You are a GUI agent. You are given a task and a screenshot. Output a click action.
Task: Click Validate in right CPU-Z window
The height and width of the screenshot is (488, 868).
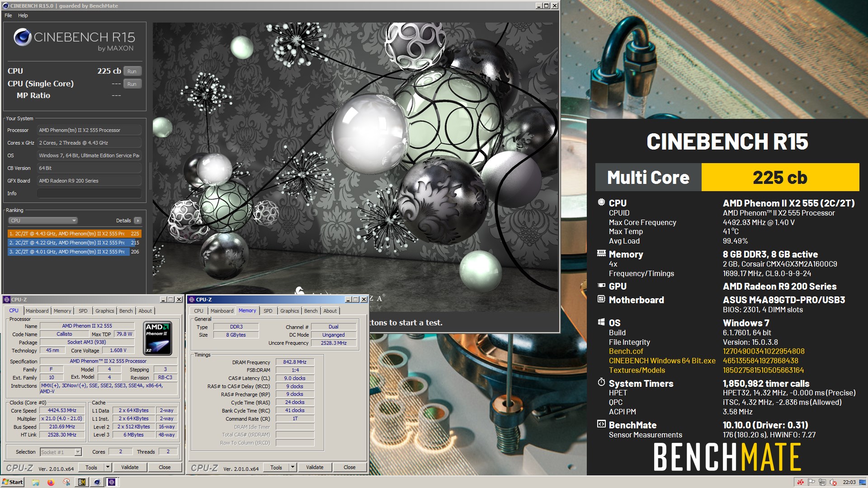(x=315, y=468)
